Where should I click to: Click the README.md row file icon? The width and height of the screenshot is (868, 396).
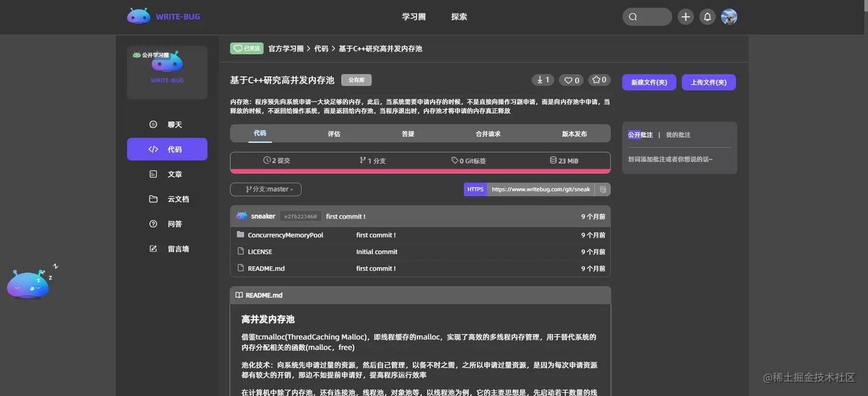(241, 268)
